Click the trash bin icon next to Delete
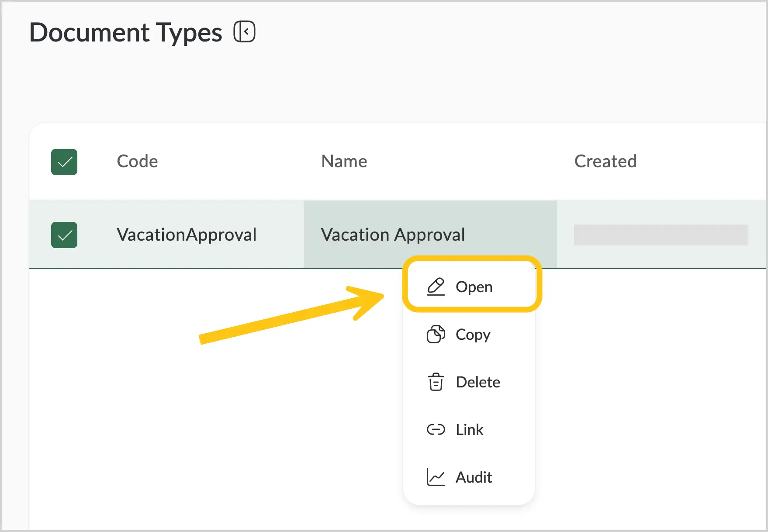This screenshot has width=768, height=532. click(x=436, y=382)
